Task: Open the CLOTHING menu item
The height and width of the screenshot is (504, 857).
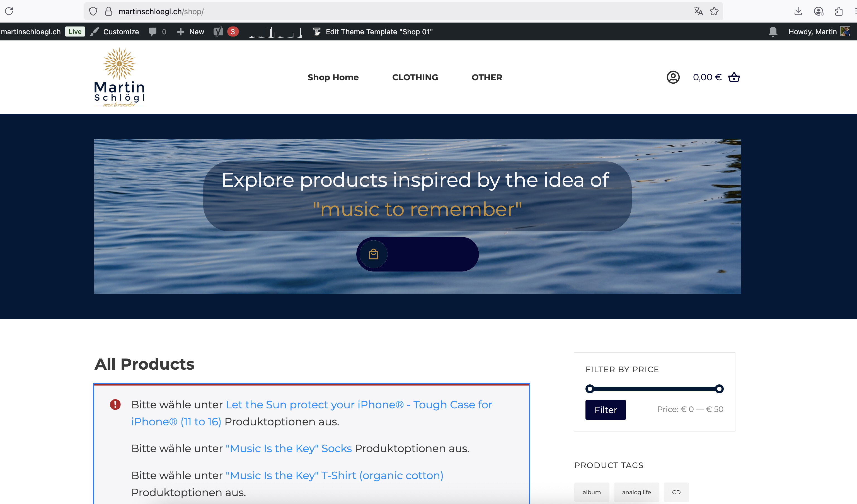Action: click(x=415, y=77)
